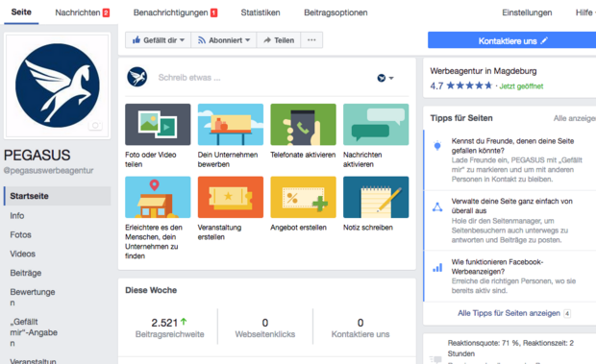The width and height of the screenshot is (596, 364).
Task: Click the green upward arrow next to 2.521
Action: (x=184, y=322)
